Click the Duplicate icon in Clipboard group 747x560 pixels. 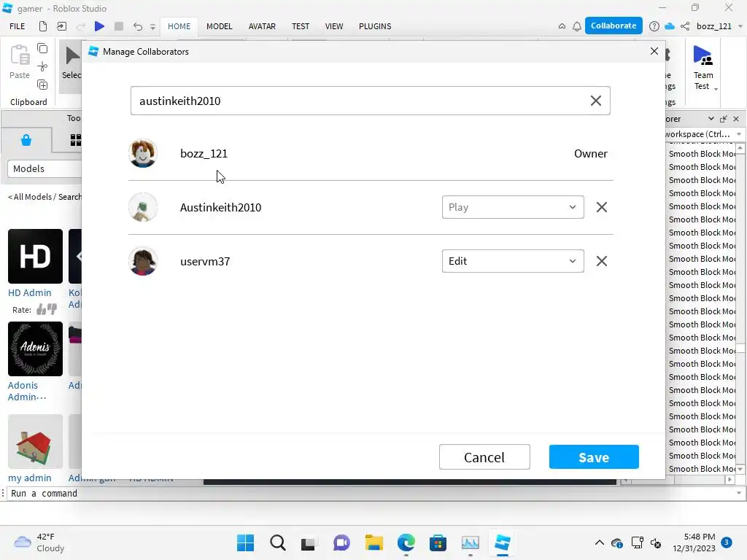(42, 85)
